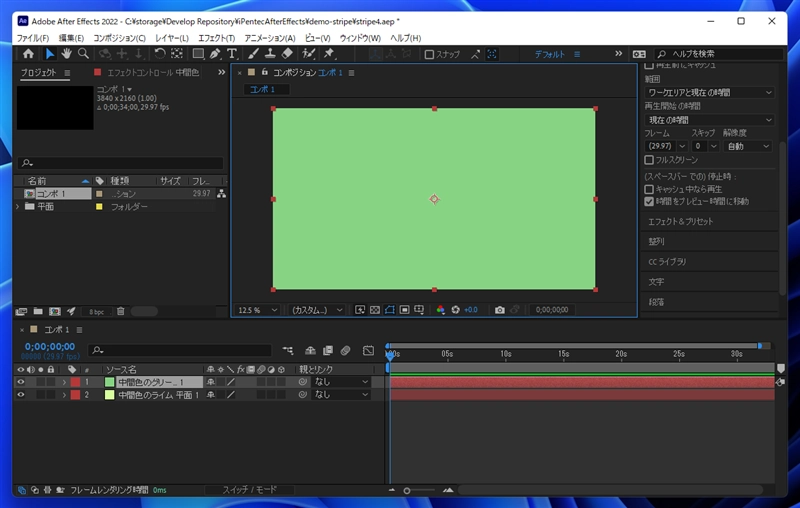The height and width of the screenshot is (508, 800).
Task: Open the エフェクト(T) menu
Action: pos(216,38)
